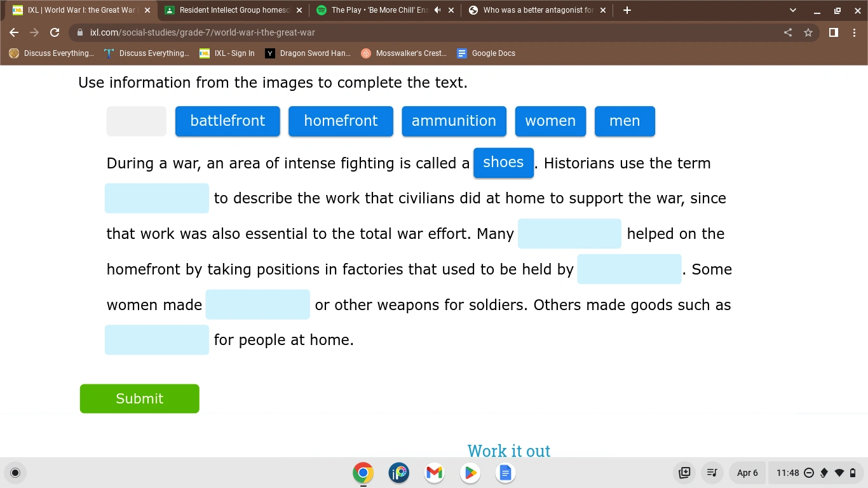Open Google Play Store from the shelf

click(x=470, y=473)
